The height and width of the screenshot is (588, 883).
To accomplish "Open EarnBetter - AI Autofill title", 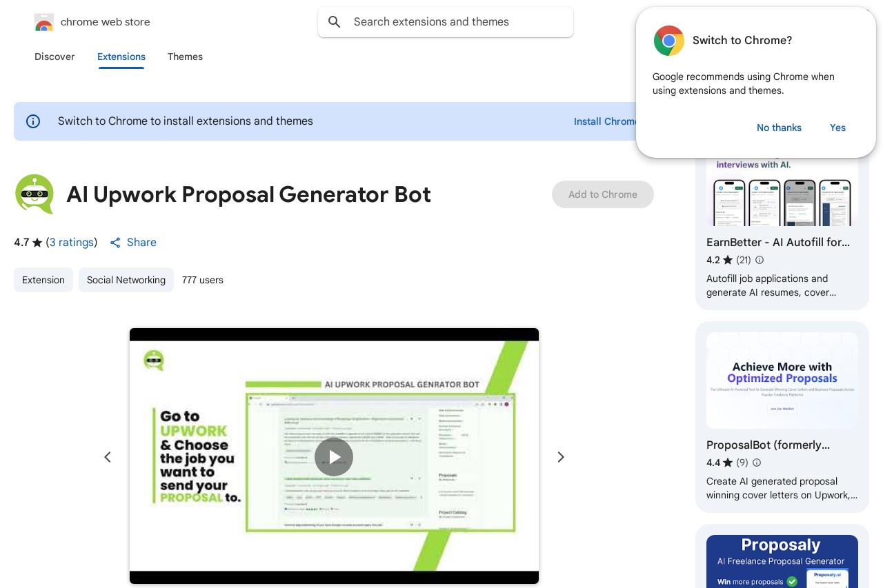I will (778, 242).
